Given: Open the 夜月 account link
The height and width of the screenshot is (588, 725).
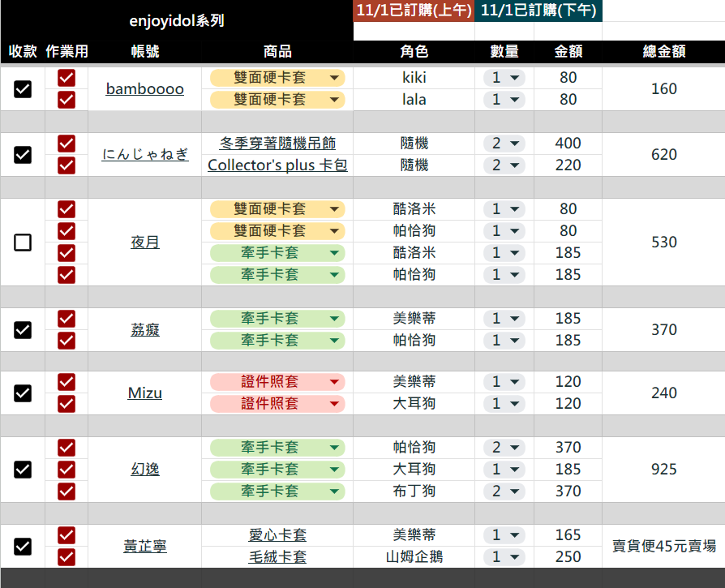Looking at the screenshot, I should pyautogui.click(x=144, y=242).
